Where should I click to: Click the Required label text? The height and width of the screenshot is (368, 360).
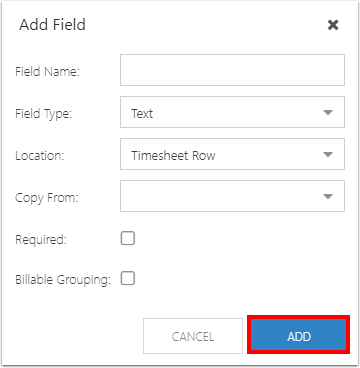[x=41, y=240]
